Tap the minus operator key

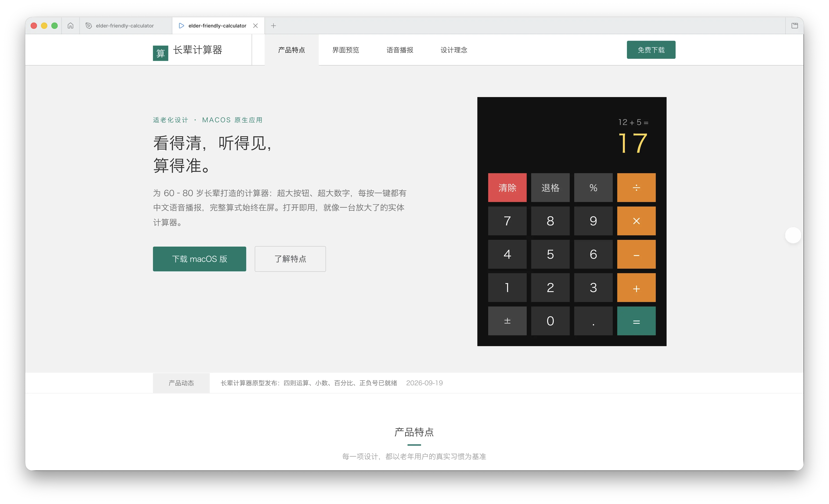coord(636,254)
